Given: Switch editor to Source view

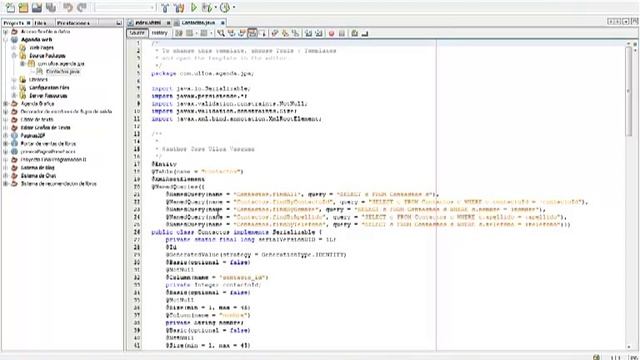Looking at the screenshot, I should click(x=137, y=33).
